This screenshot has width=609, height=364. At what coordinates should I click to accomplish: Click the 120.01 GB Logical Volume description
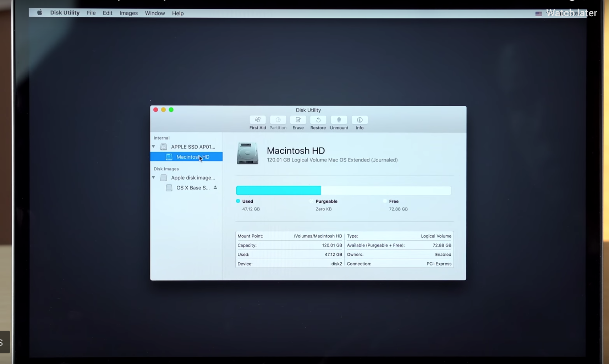click(x=332, y=160)
